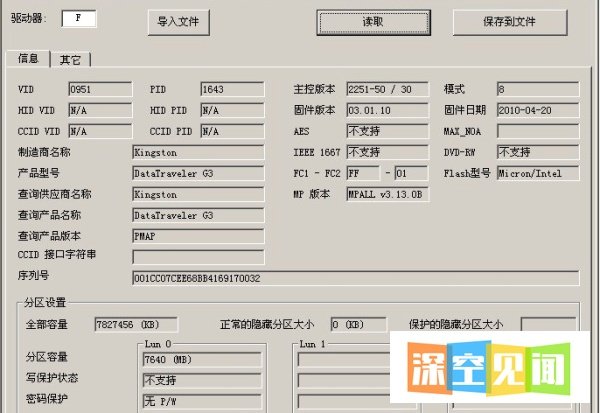600x413 pixels.
Task: Click the 驱动器 field showing F
Action: coord(79,18)
